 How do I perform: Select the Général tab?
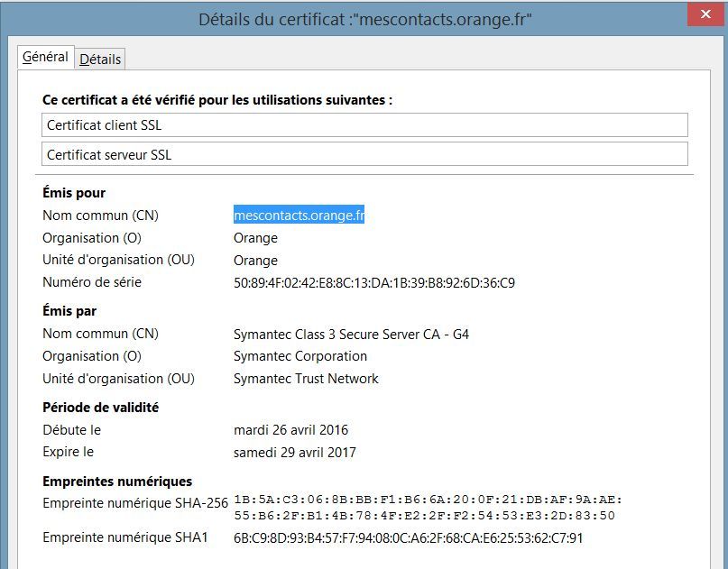(45, 57)
